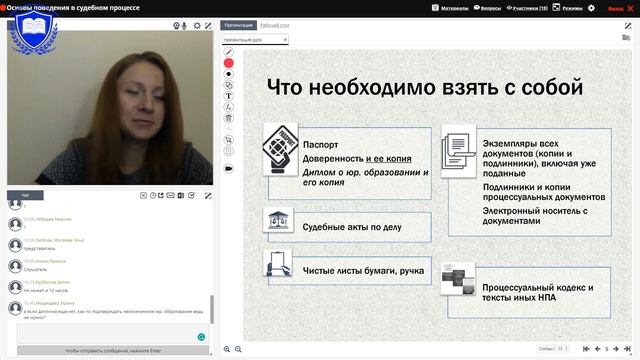This screenshot has height=360, width=640.
Task: Click the export chat arrow icon
Action: pos(161,196)
